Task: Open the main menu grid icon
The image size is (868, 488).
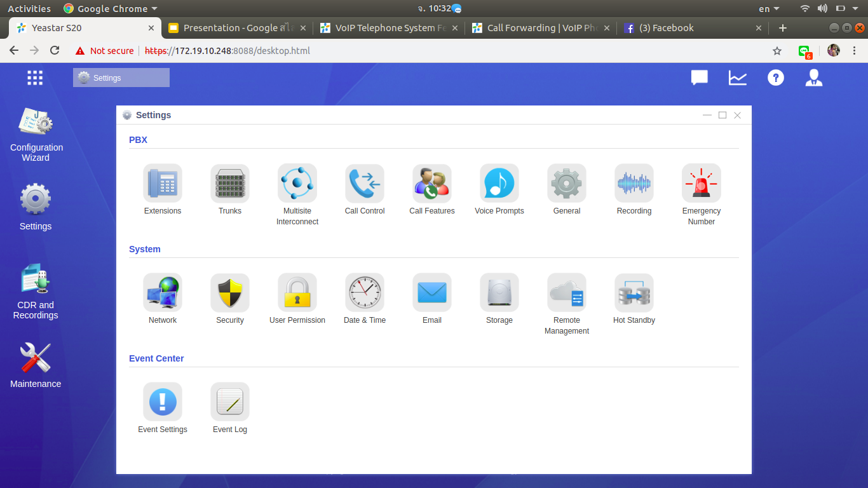Action: click(x=35, y=78)
